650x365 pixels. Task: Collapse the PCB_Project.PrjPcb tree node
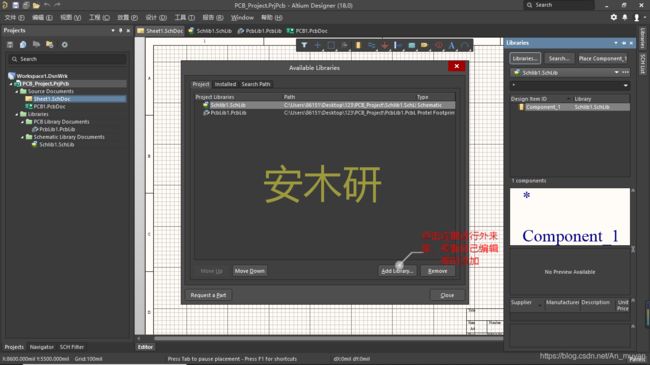[11, 84]
